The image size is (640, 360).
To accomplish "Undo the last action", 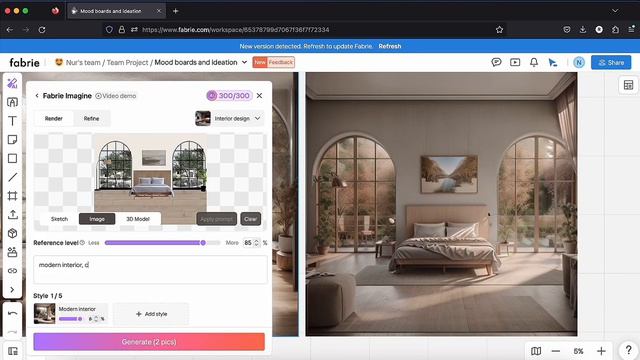I will (x=12, y=313).
